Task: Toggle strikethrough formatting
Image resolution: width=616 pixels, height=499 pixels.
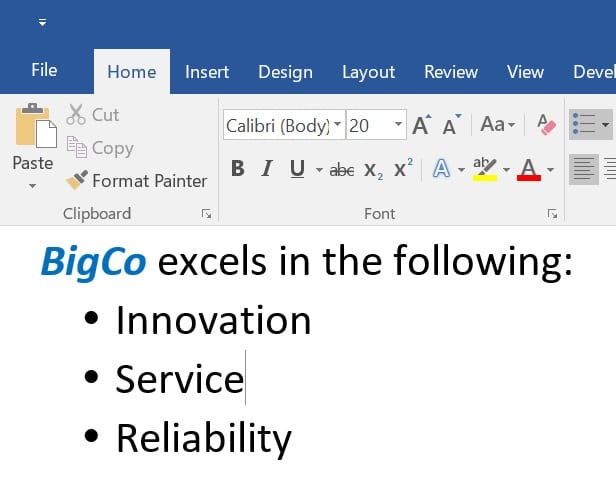Action: click(342, 170)
